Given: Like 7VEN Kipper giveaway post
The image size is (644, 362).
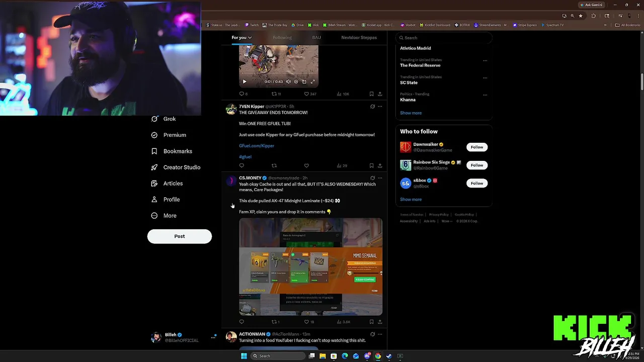Looking at the screenshot, I should tap(306, 165).
